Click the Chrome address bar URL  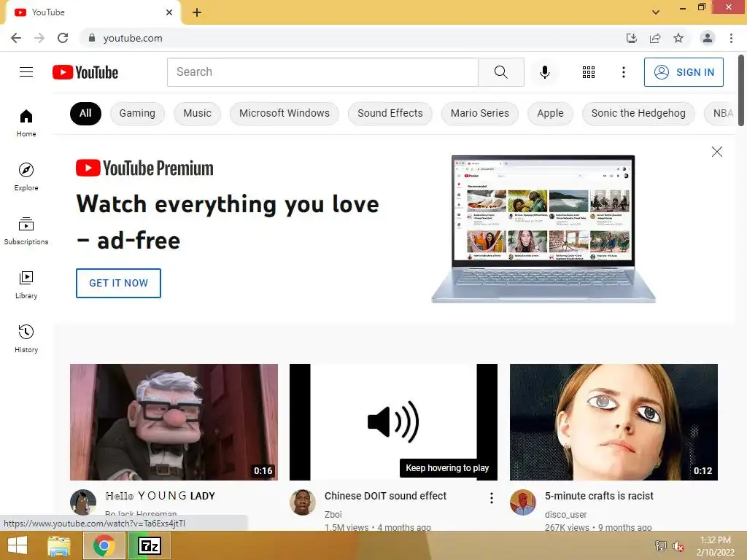click(133, 38)
